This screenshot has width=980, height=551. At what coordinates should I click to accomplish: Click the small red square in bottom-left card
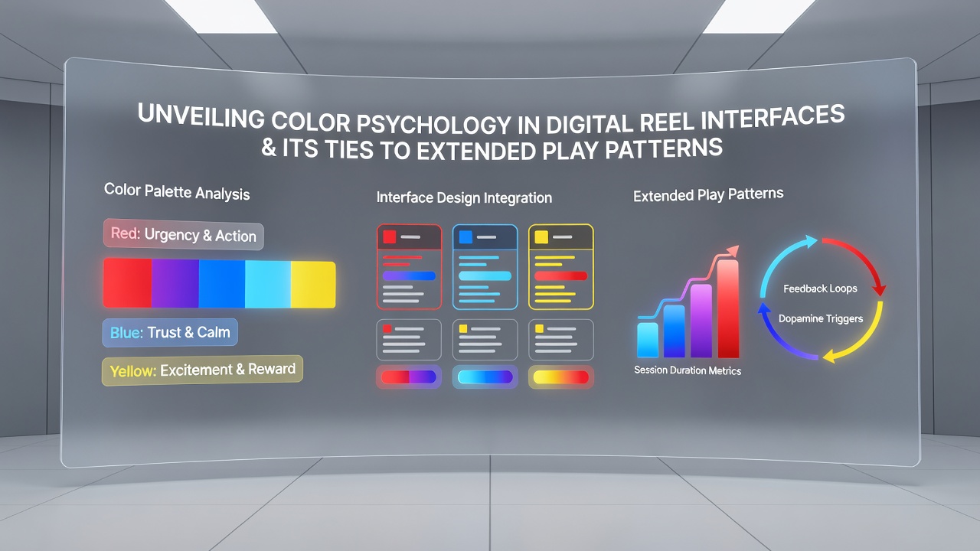(387, 328)
